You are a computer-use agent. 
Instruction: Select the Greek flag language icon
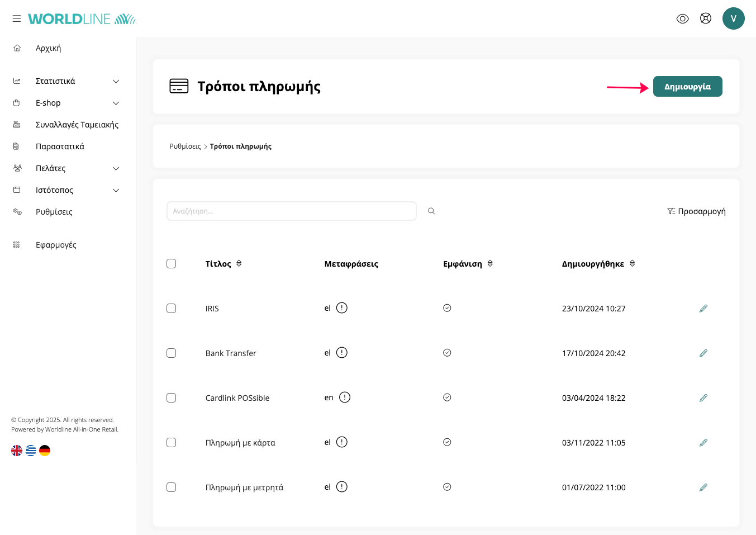pos(31,451)
